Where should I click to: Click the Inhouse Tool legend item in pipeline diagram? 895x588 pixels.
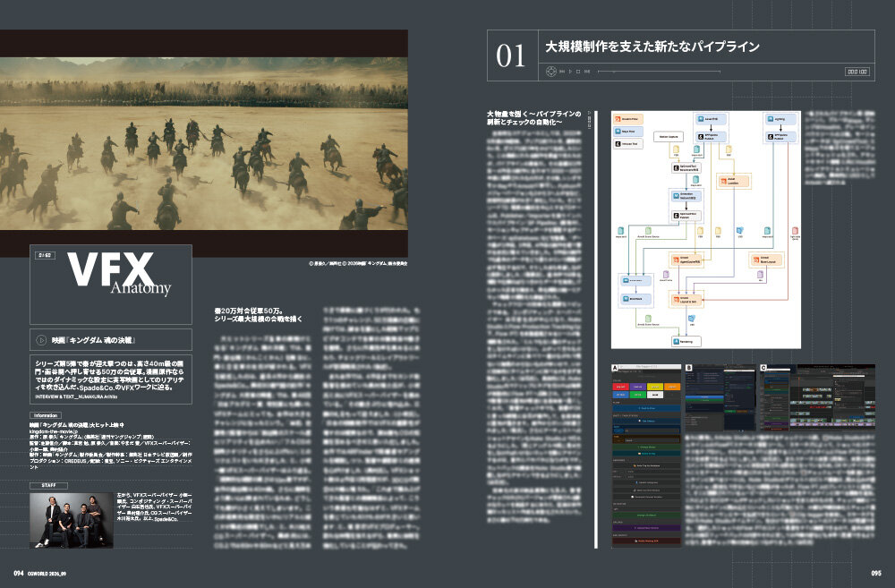pyautogui.click(x=628, y=144)
